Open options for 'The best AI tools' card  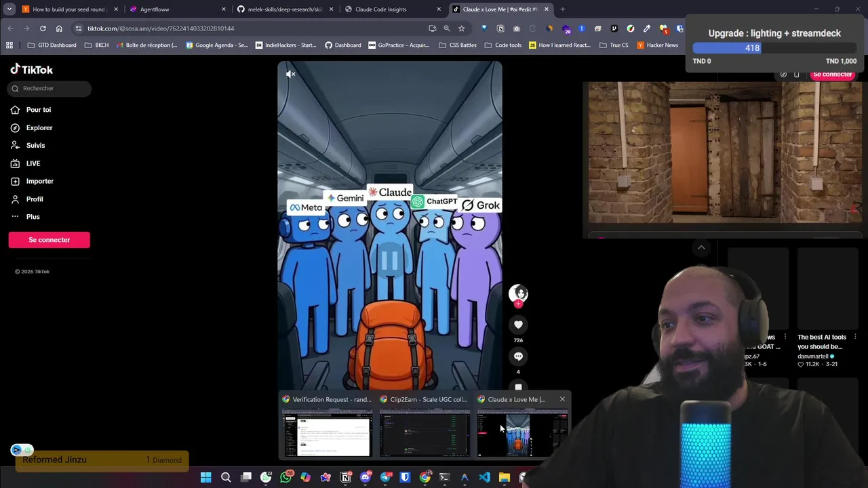click(x=855, y=337)
